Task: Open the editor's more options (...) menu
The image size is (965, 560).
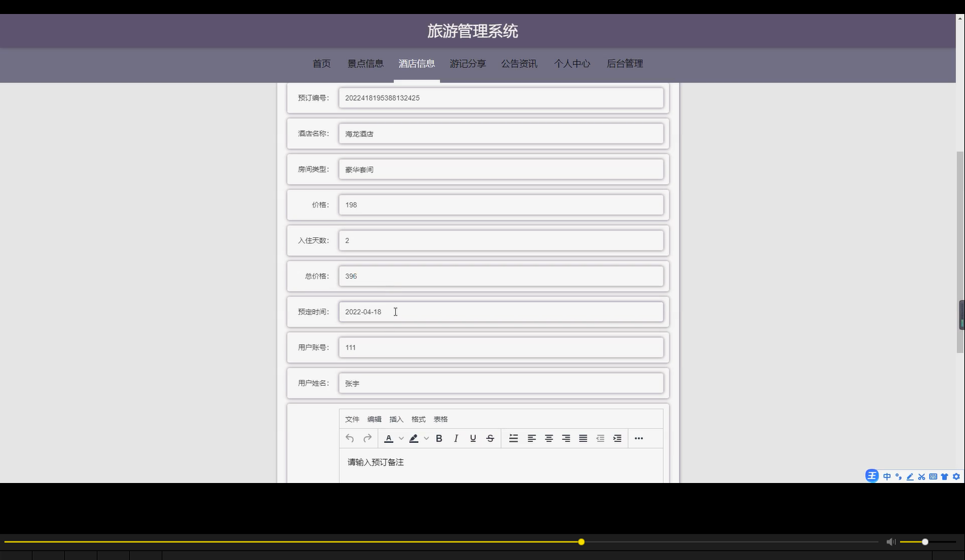Action: coord(638,438)
